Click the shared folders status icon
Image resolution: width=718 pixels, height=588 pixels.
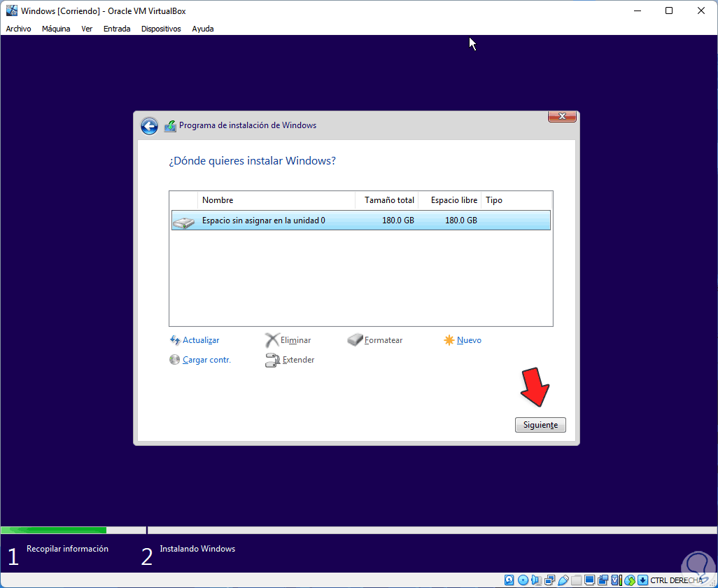[x=577, y=580]
